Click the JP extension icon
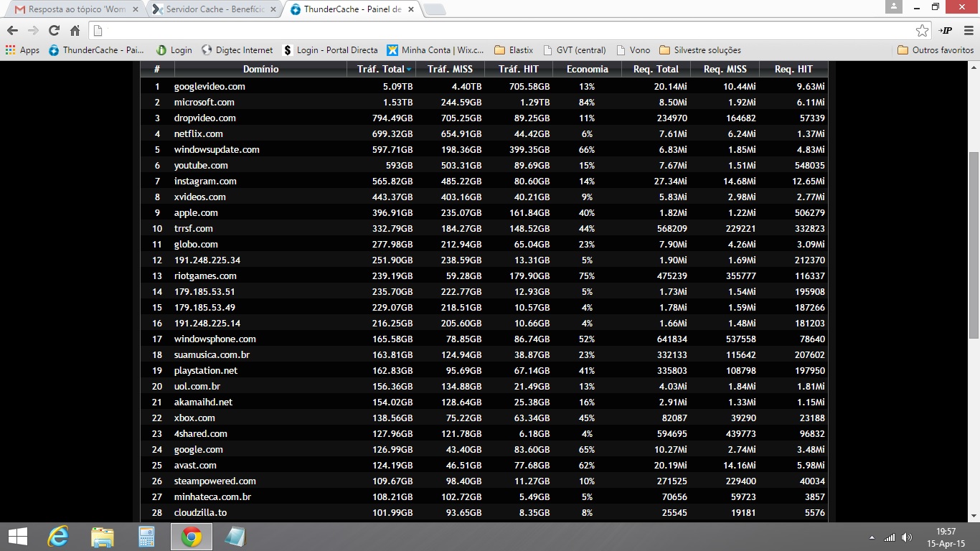 (x=945, y=31)
